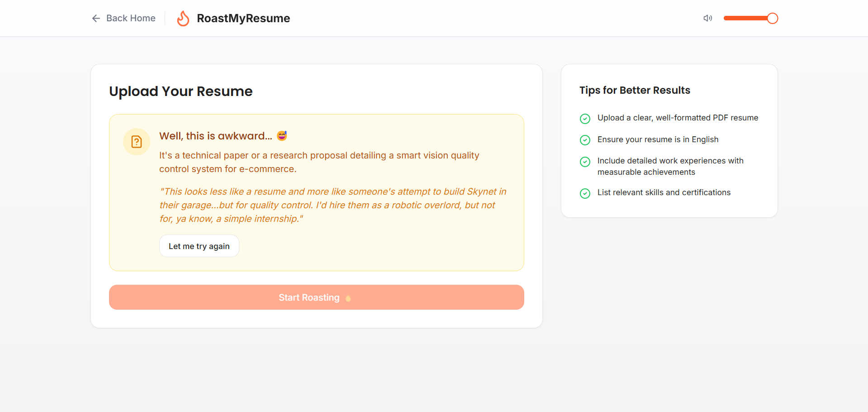
Task: Click the RoastMyResume flame logo
Action: point(183,19)
